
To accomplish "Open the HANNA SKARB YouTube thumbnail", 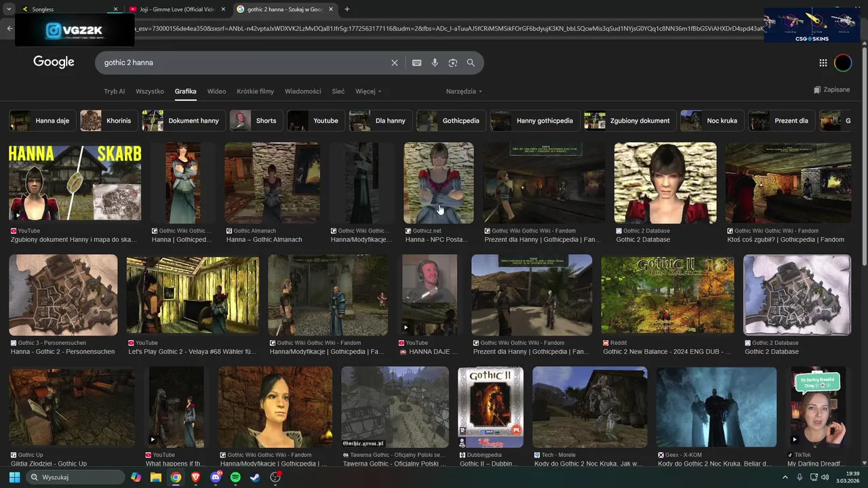I will (x=75, y=183).
